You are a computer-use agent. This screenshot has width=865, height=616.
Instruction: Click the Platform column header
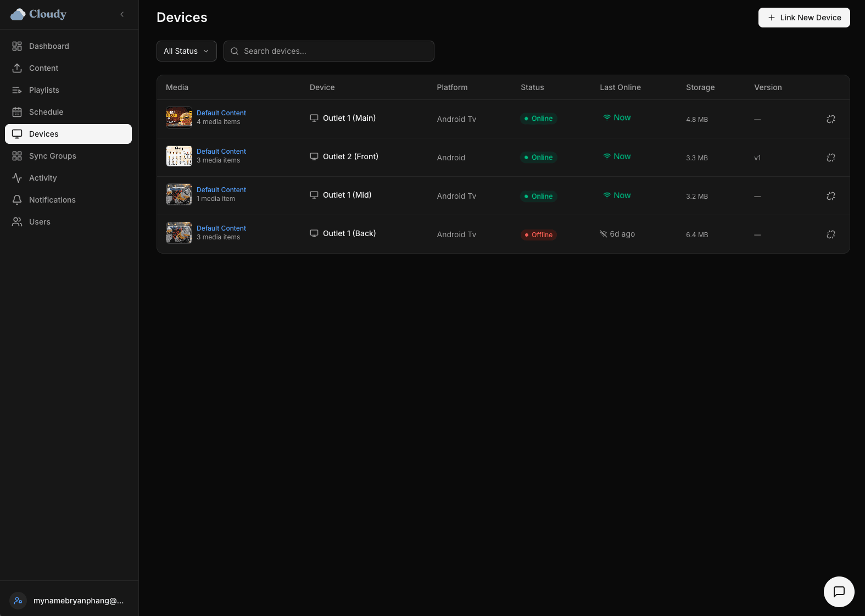(x=452, y=87)
